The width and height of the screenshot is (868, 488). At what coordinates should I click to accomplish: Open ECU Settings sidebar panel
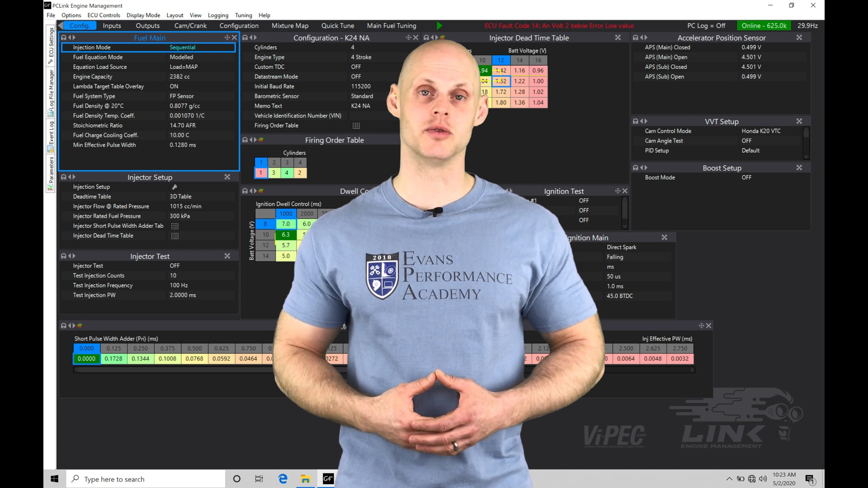point(51,45)
